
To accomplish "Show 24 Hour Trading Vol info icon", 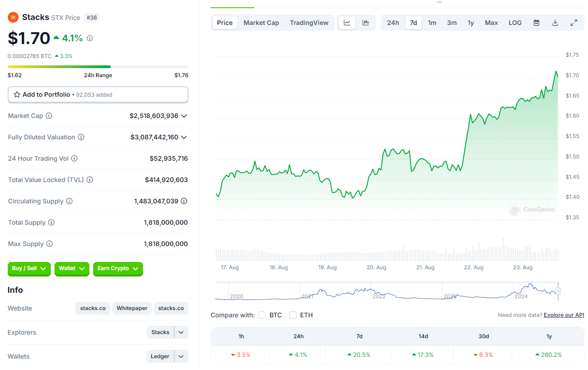I will (74, 158).
